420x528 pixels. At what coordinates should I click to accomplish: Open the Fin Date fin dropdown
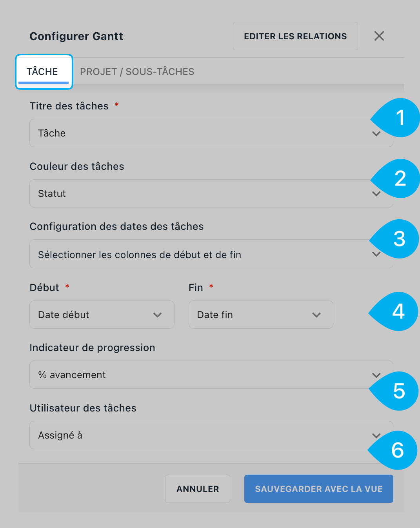click(261, 315)
